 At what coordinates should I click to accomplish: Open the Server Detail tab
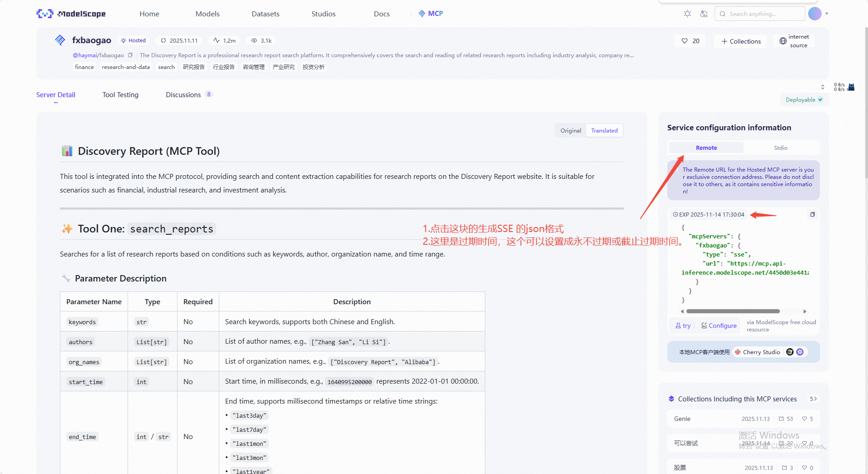point(56,94)
